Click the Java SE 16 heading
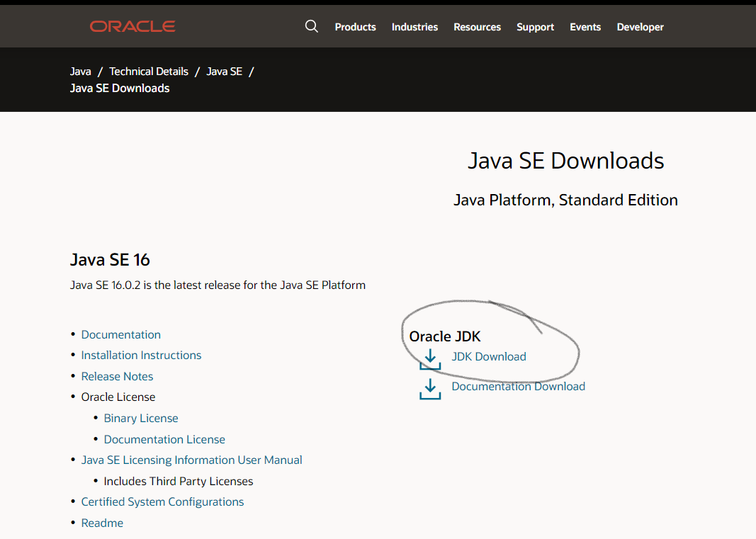 point(110,260)
